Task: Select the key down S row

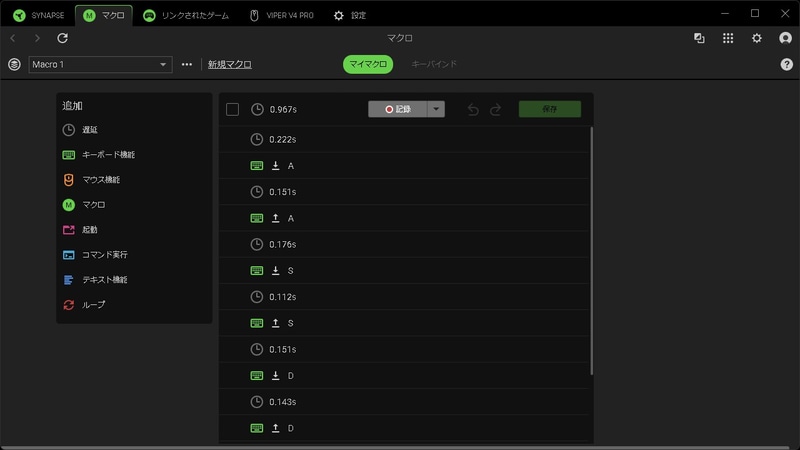Action: point(404,270)
